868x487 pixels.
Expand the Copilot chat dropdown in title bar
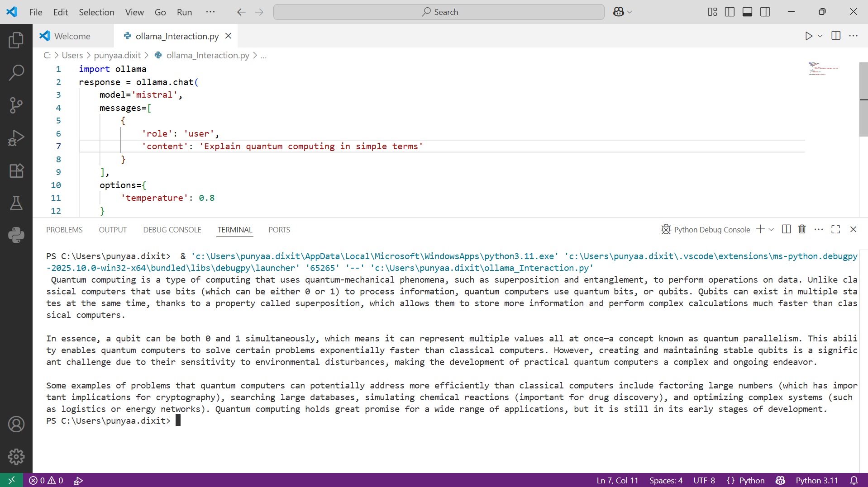click(630, 12)
